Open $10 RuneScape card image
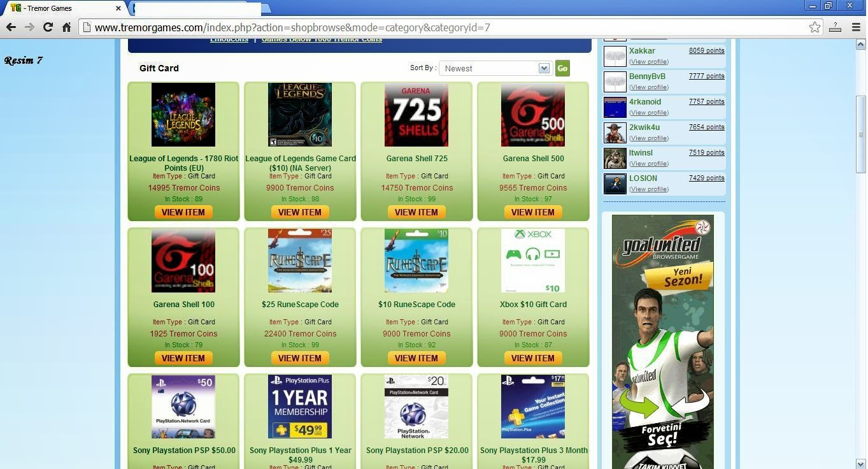The image size is (868, 469). (x=416, y=261)
